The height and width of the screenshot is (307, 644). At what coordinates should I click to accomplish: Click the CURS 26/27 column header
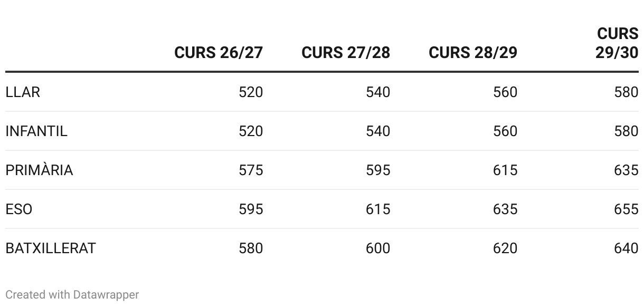218,53
